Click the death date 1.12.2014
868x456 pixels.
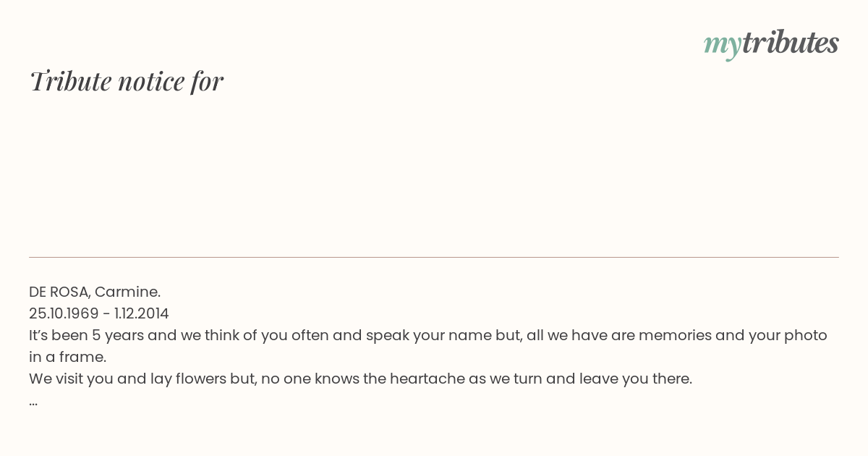(x=142, y=313)
